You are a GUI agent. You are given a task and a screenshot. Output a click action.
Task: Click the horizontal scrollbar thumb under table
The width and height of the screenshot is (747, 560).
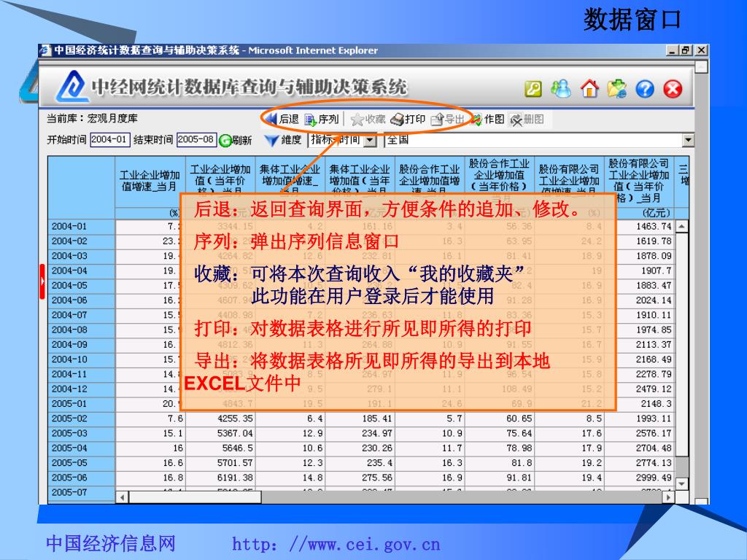pos(195,497)
